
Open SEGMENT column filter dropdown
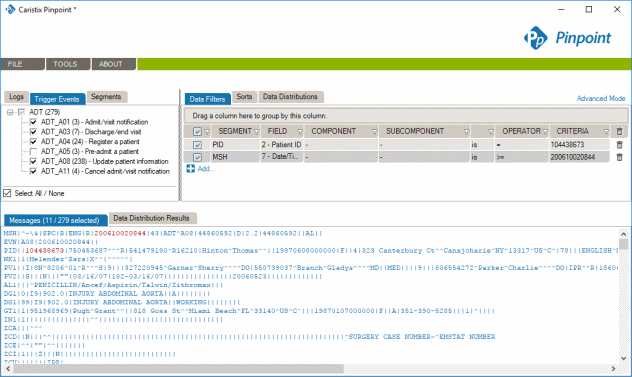[256, 132]
